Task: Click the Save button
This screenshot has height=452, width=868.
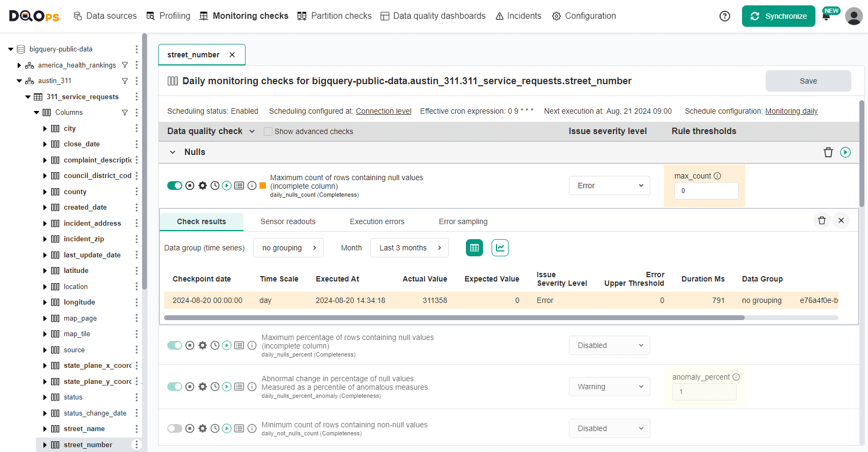Action: pyautogui.click(x=808, y=81)
